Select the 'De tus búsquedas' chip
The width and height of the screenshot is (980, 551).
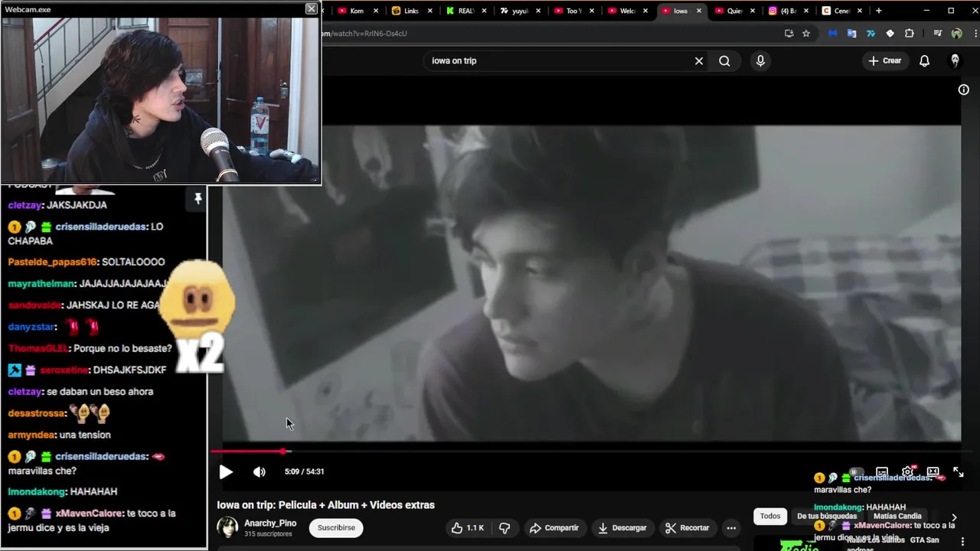point(827,517)
